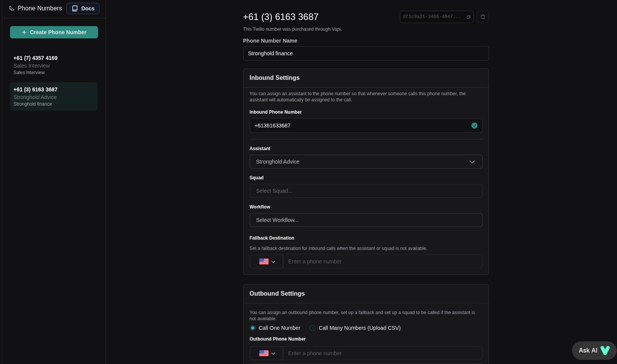Viewport: 617px width, 364px height.
Task: Open outbound phone number country flag selector
Action: click(267, 353)
